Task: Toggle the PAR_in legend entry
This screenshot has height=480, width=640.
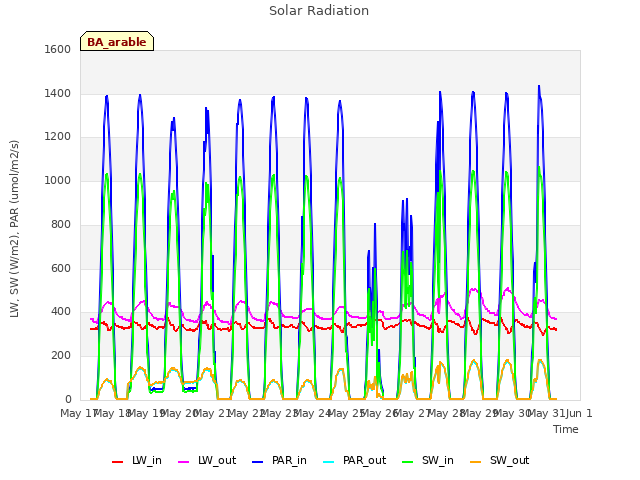Action: click(x=279, y=460)
